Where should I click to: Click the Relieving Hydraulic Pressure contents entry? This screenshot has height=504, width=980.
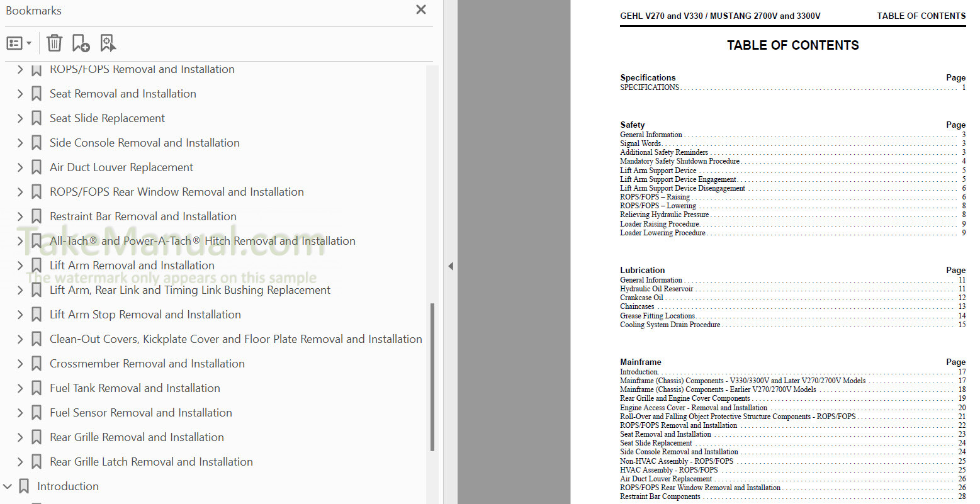point(664,215)
